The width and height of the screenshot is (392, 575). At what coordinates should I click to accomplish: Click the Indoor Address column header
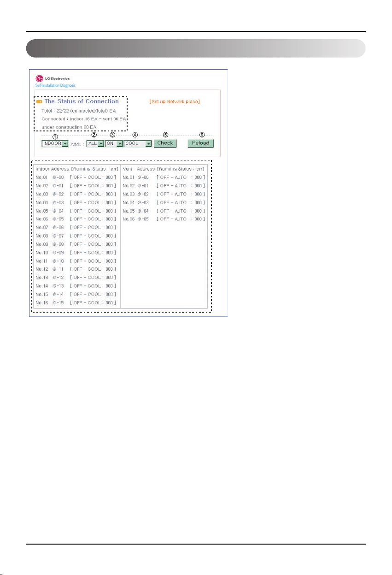52,169
